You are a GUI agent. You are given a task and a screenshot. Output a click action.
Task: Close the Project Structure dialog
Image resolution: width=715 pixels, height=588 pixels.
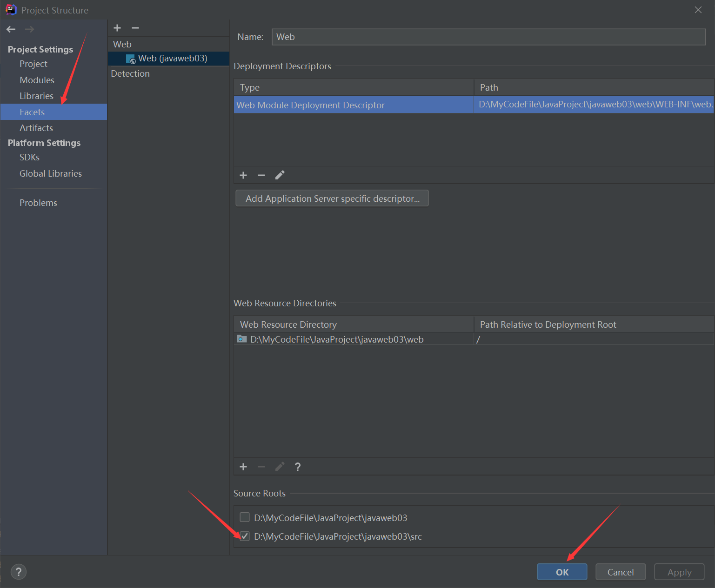(x=698, y=10)
